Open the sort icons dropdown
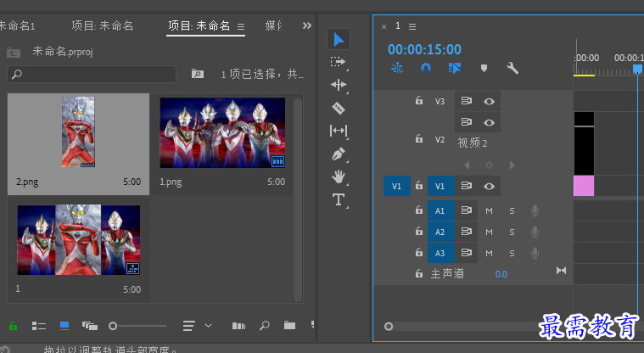 click(197, 326)
